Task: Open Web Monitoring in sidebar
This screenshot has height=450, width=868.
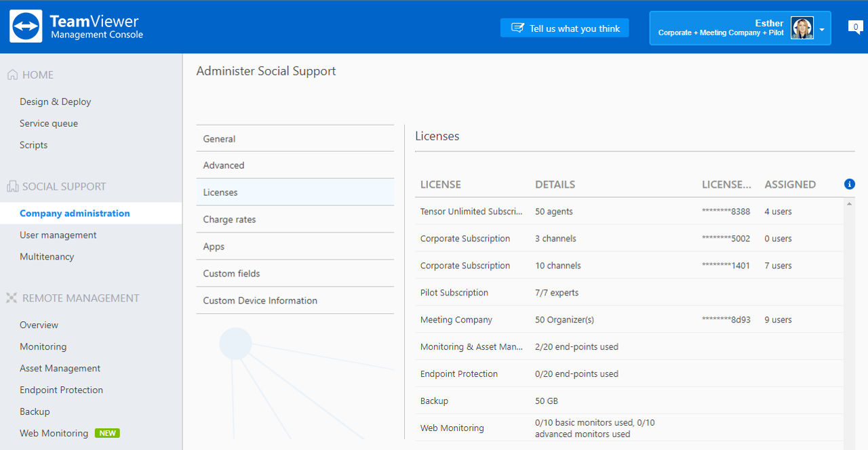Action: coord(54,434)
